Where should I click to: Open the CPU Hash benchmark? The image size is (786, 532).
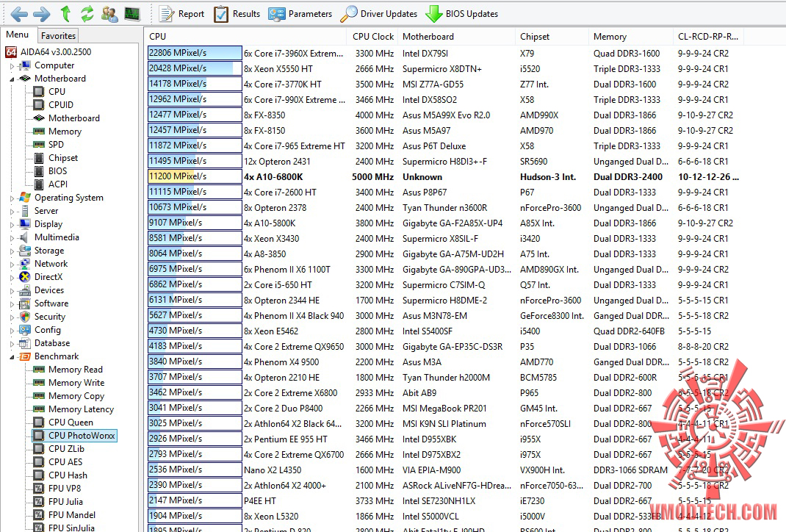pos(68,475)
